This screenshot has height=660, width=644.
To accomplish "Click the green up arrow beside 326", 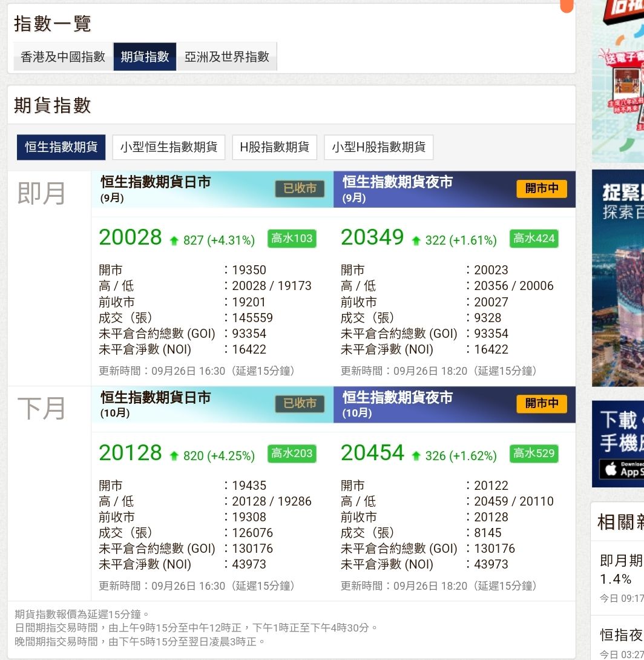I will (x=416, y=456).
